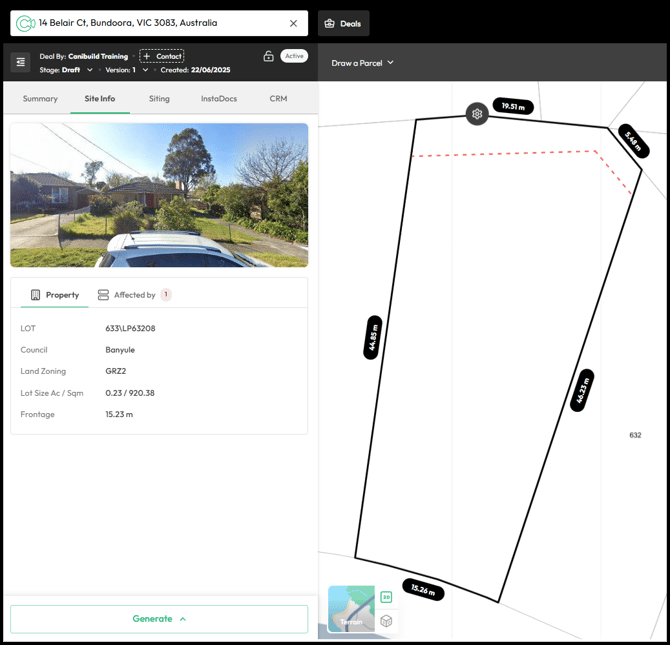This screenshot has height=645, width=670.
Task: Click the Deals briefcase icon
Action: coord(330,23)
